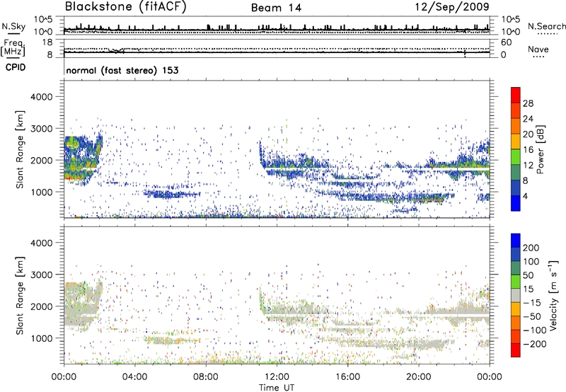This screenshot has height=392, width=566.
Task: Pick the blue top segment of Velocity colorbar
Action: (516, 241)
